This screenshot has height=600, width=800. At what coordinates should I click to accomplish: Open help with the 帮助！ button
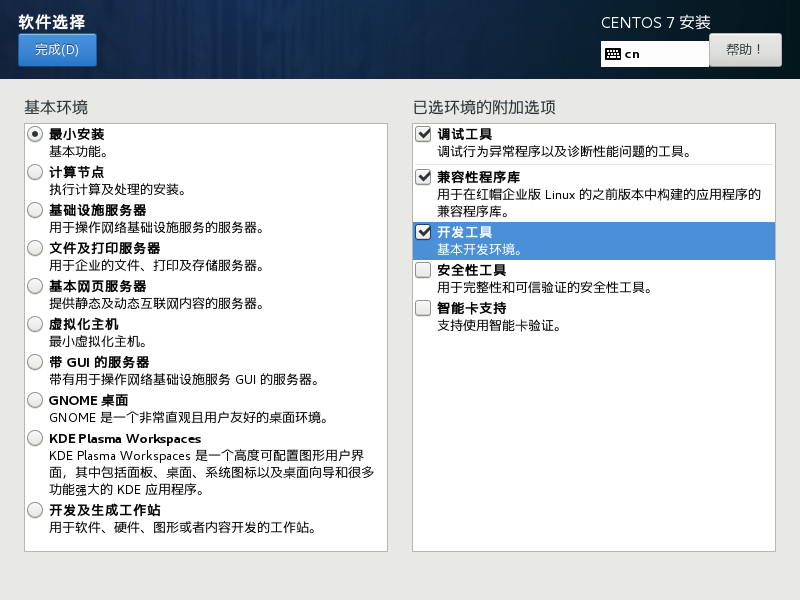click(x=745, y=50)
